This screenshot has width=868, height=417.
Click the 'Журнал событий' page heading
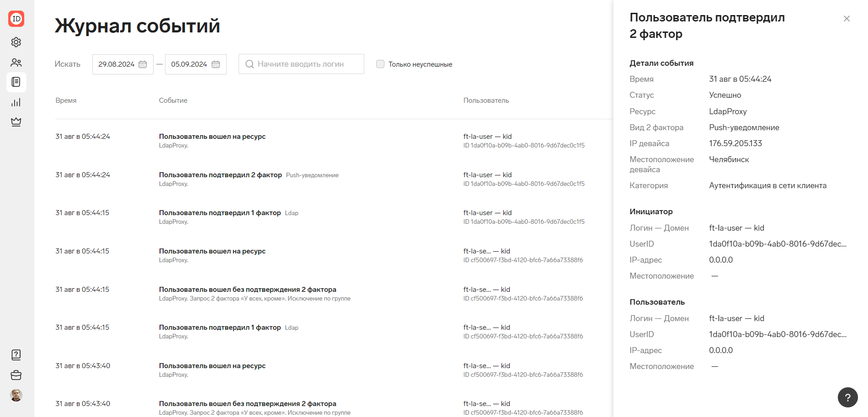[x=137, y=26]
